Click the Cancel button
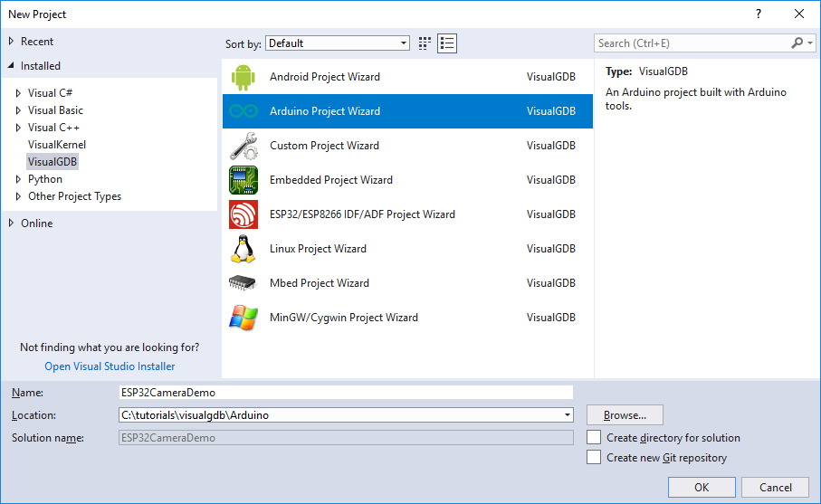The height and width of the screenshot is (504, 821). (x=776, y=487)
